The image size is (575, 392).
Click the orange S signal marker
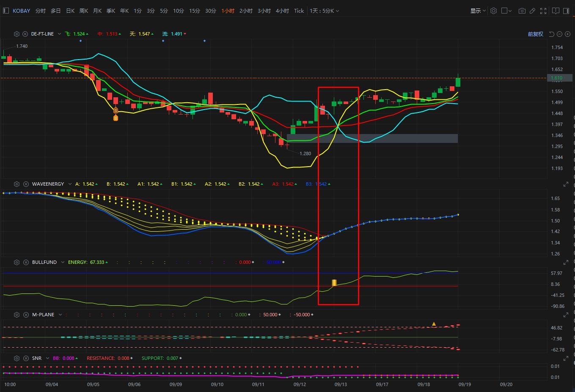116,118
